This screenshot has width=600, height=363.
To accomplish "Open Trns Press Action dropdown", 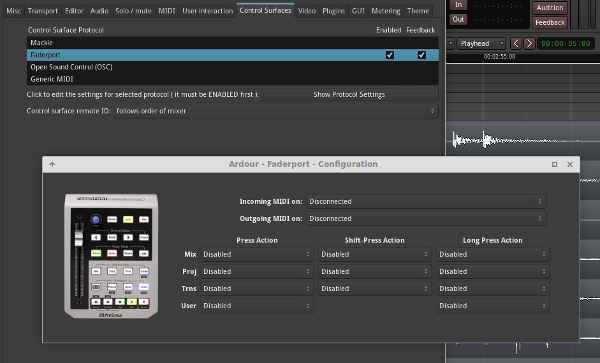I will pyautogui.click(x=257, y=289).
